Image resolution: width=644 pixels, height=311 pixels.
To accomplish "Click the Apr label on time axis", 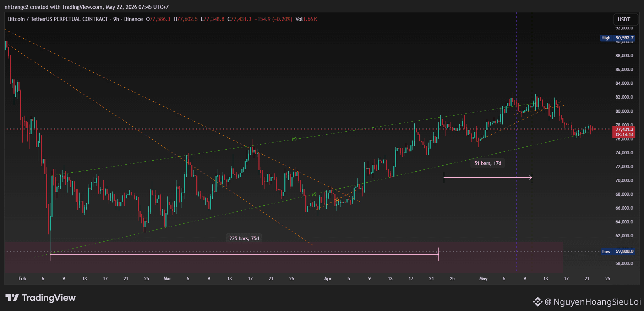I will (328, 279).
